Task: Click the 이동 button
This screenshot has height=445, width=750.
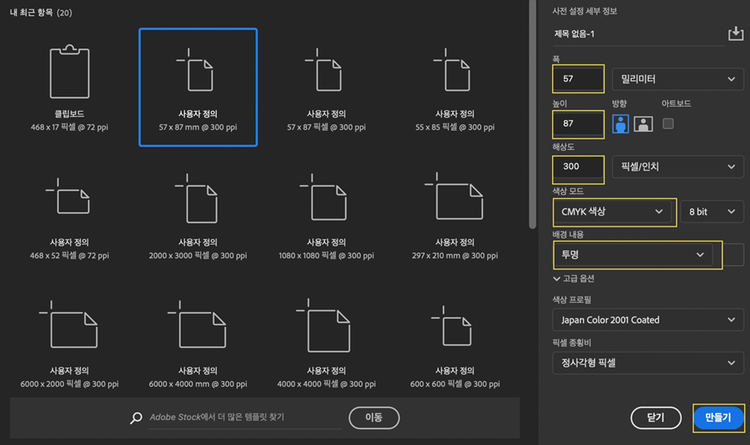Action: (x=374, y=418)
